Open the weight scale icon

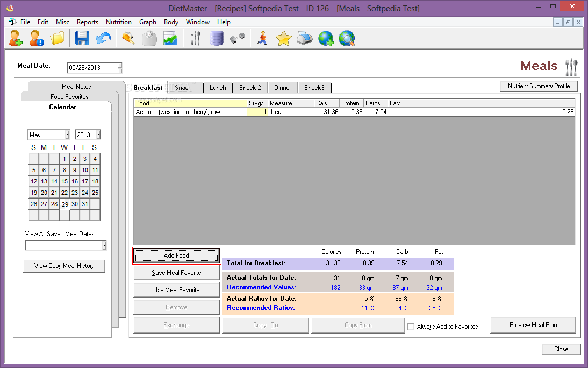pos(149,38)
